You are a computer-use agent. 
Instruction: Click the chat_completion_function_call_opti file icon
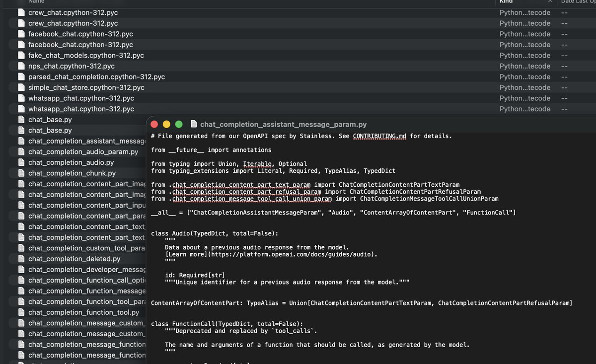[21, 280]
